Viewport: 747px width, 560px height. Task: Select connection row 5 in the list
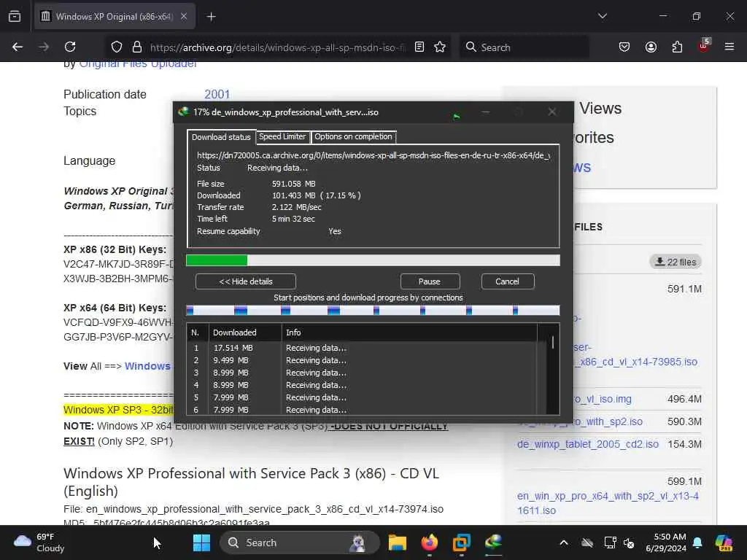click(x=362, y=397)
